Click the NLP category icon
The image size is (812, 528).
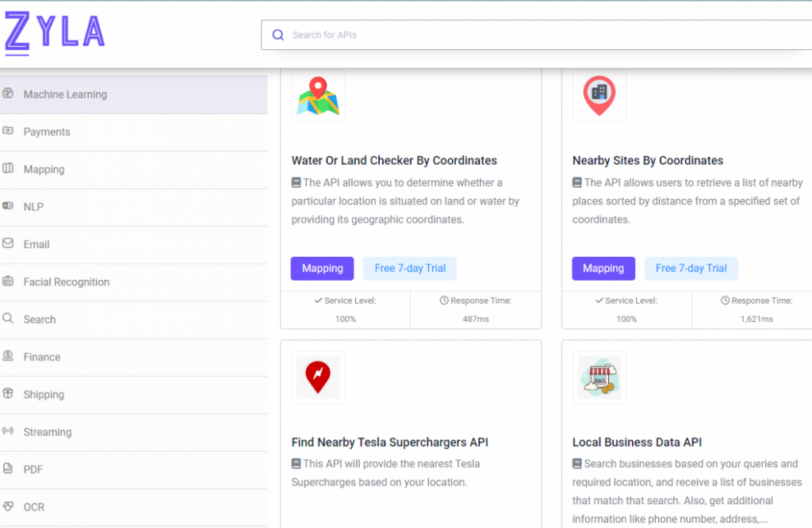[8, 205]
